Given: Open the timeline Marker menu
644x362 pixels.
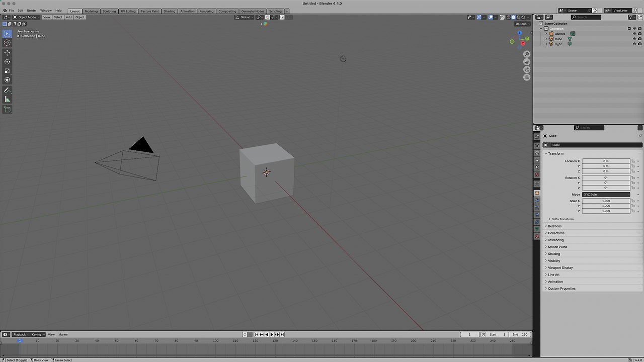Looking at the screenshot, I should pos(63,334).
